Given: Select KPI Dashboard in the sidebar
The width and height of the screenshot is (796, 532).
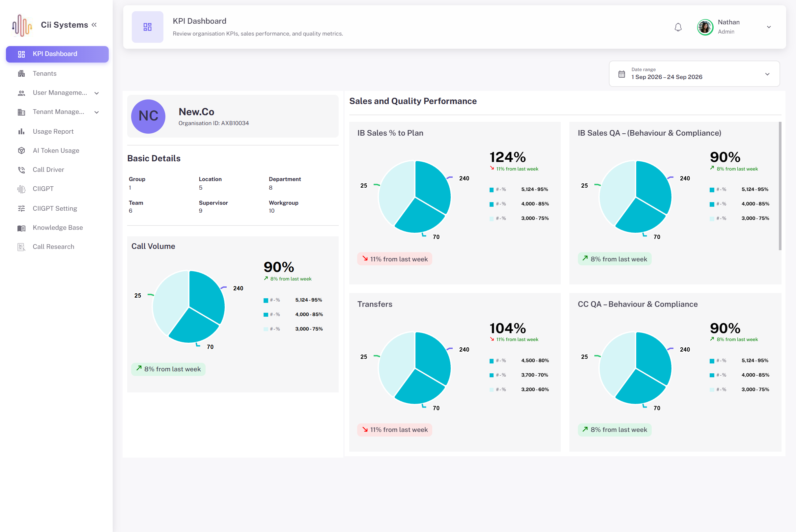Looking at the screenshot, I should (57, 54).
